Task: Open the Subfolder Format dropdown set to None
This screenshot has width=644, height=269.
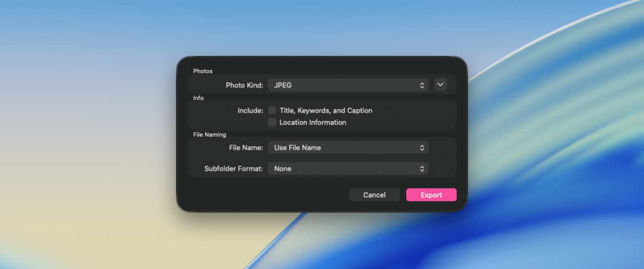Action: 348,169
